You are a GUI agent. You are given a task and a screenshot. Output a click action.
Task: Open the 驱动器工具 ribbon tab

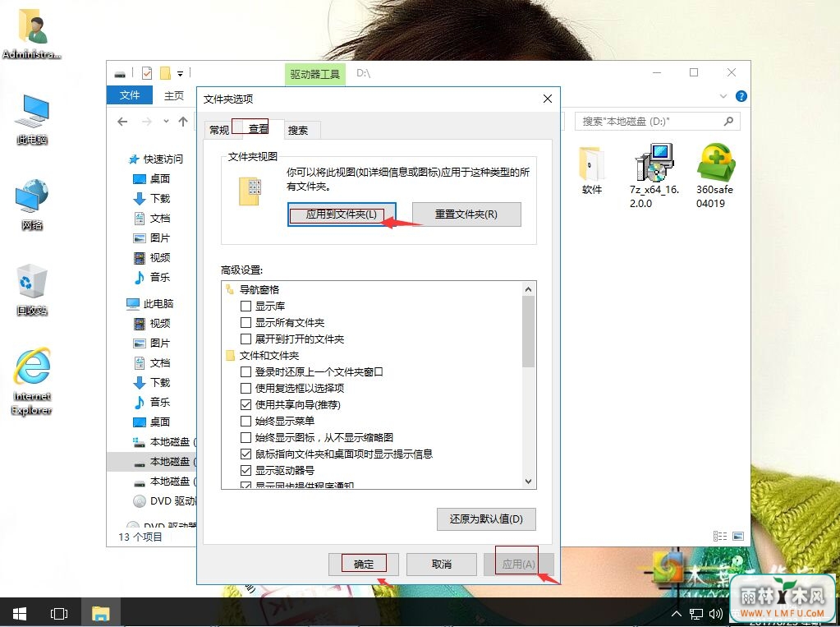pyautogui.click(x=315, y=74)
